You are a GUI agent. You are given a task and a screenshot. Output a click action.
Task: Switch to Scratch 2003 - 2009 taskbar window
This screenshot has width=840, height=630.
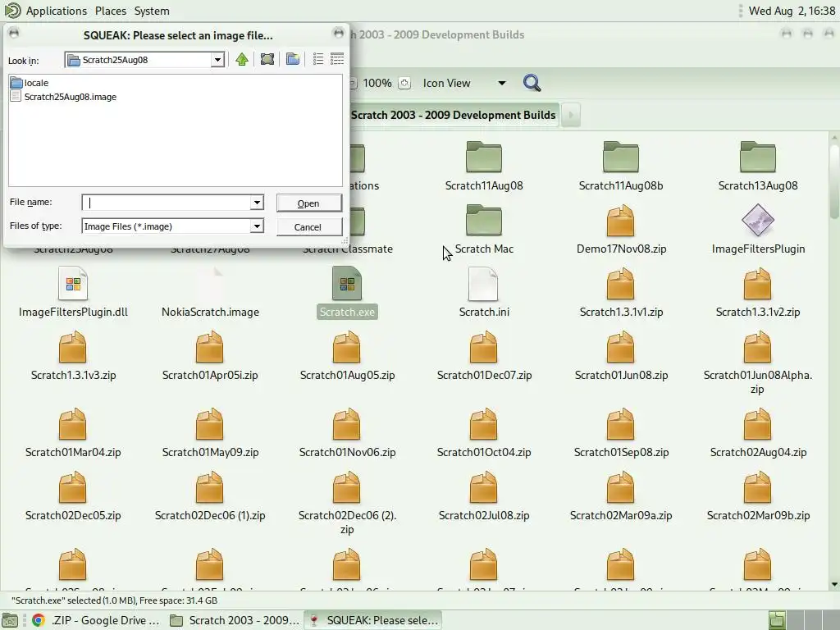(x=235, y=620)
